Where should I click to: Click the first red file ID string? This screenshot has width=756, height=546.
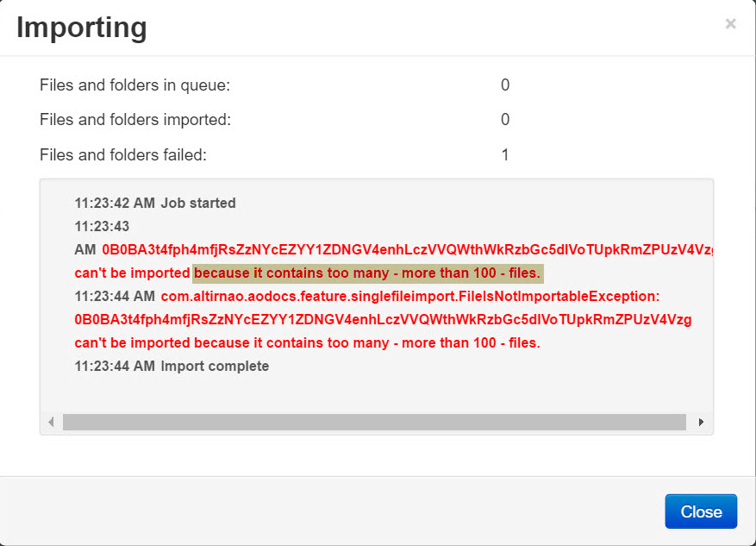pyautogui.click(x=408, y=250)
